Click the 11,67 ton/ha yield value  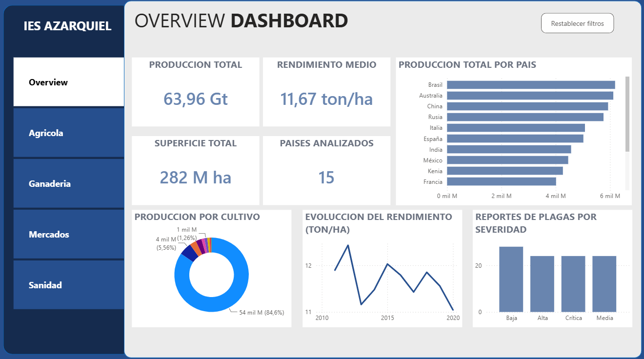tap(326, 99)
